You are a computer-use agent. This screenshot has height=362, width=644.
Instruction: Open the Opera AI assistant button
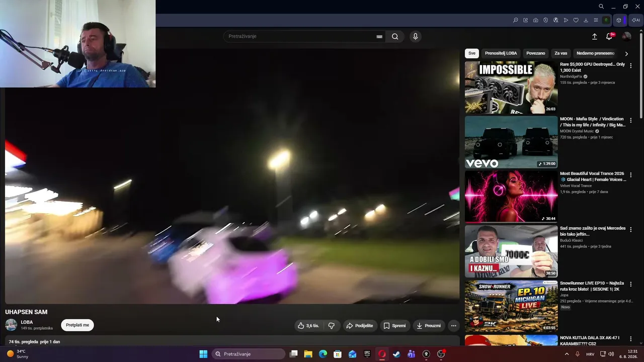pos(636,20)
